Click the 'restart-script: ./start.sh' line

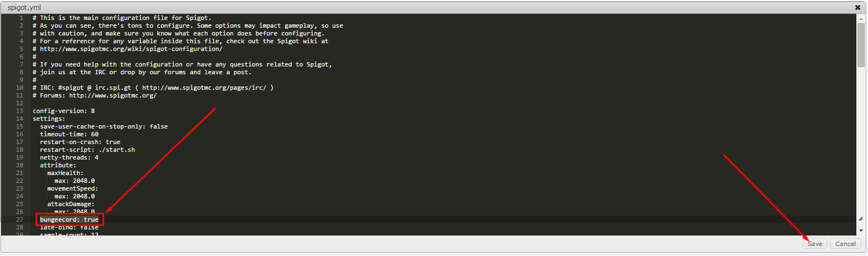87,150
